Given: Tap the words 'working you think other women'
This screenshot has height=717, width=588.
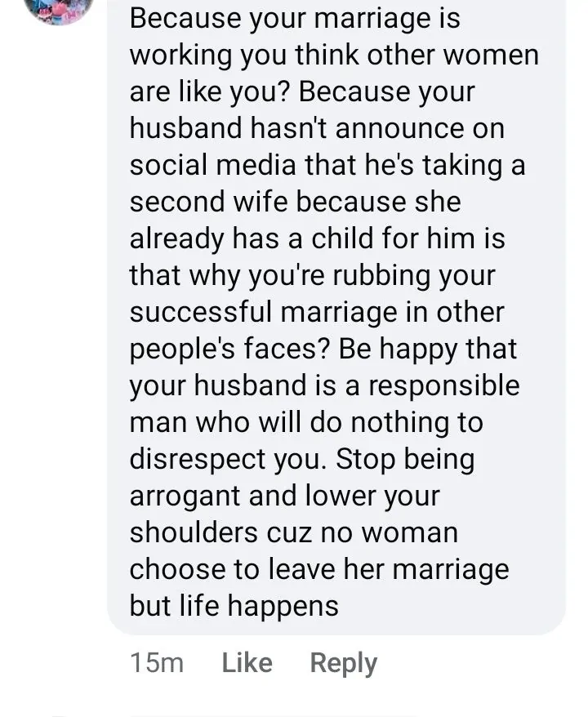Looking at the screenshot, I should (334, 56).
